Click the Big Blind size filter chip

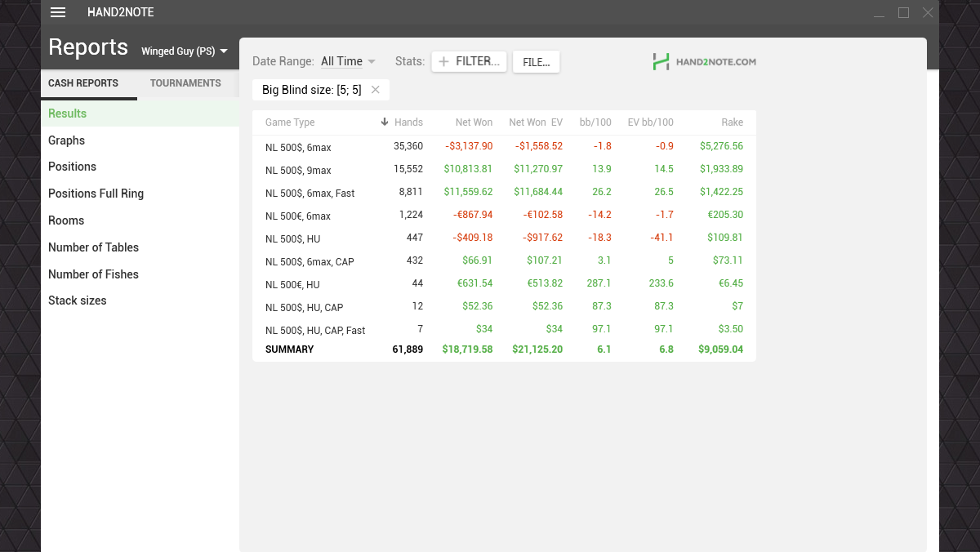(321, 90)
